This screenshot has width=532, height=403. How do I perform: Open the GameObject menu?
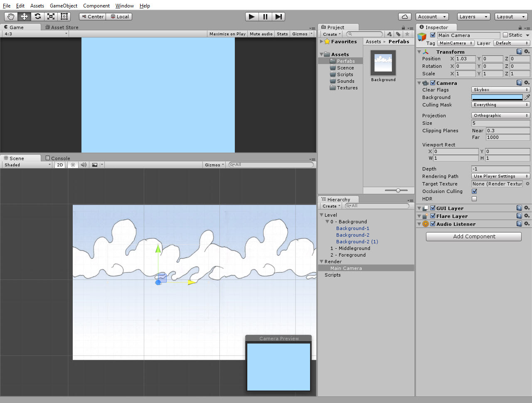tap(64, 6)
